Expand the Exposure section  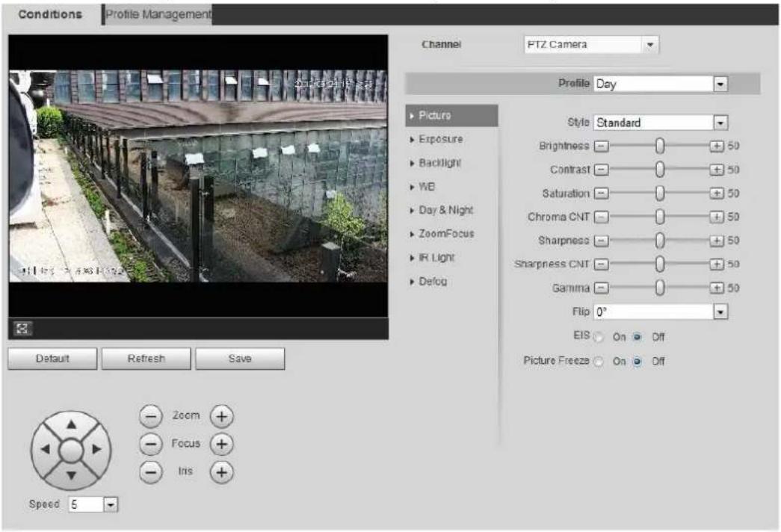click(441, 139)
